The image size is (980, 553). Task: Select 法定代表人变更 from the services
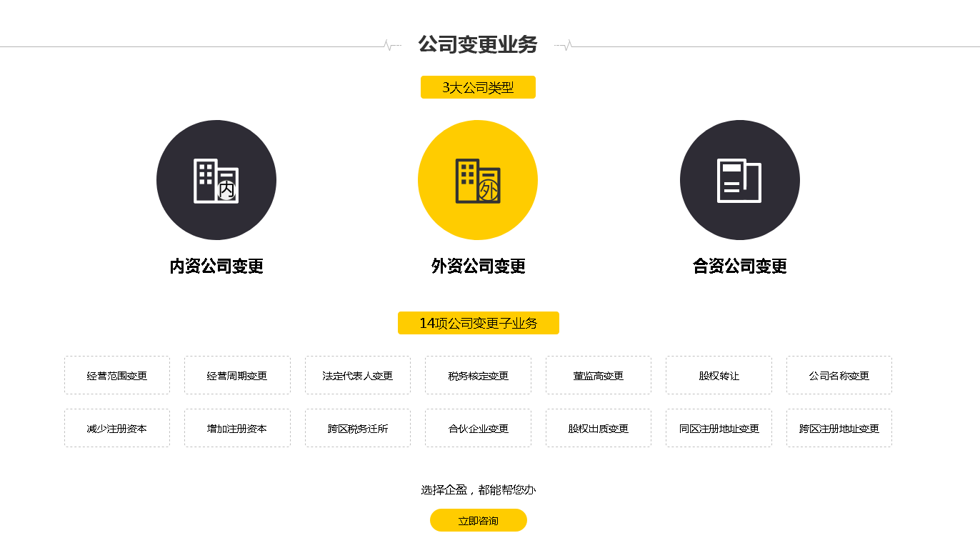point(357,375)
